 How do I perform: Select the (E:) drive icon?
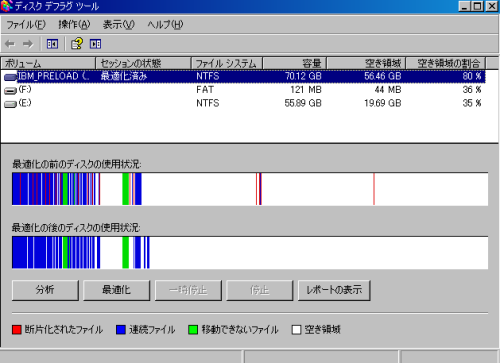(10, 104)
